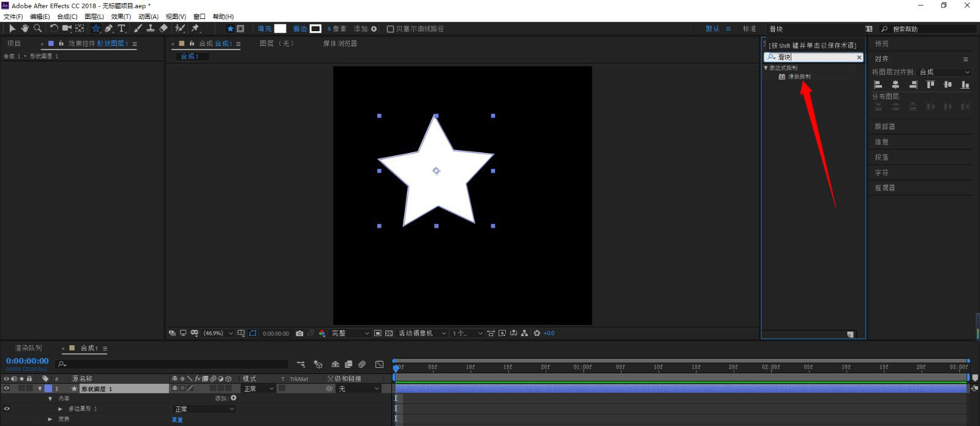Viewport: 980px width, 426px height.
Task: Open the 效果(T) menu
Action: (121, 17)
